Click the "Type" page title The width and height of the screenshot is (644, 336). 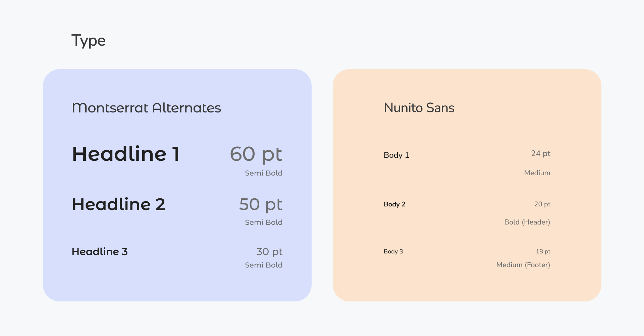(x=89, y=41)
